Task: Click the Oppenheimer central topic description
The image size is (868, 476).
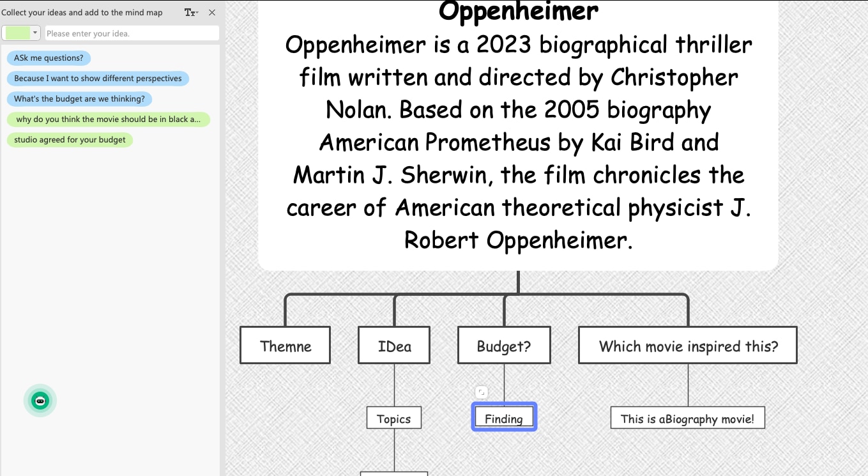Action: coord(518,142)
